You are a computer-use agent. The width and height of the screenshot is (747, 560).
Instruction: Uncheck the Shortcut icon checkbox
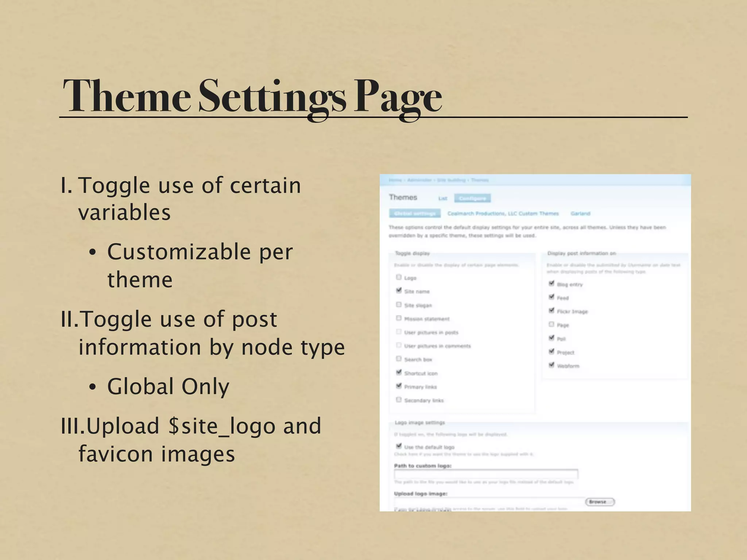399,372
